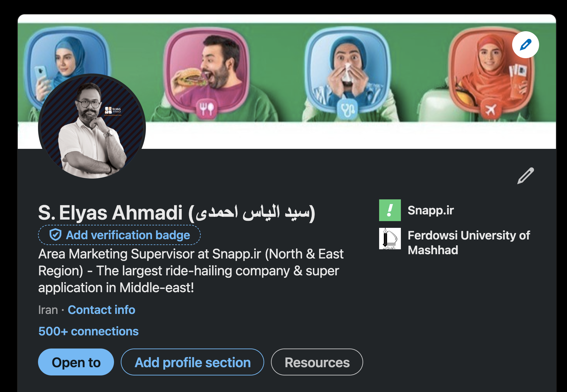The width and height of the screenshot is (567, 392).
Task: View the 500+ connections list
Action: [89, 331]
